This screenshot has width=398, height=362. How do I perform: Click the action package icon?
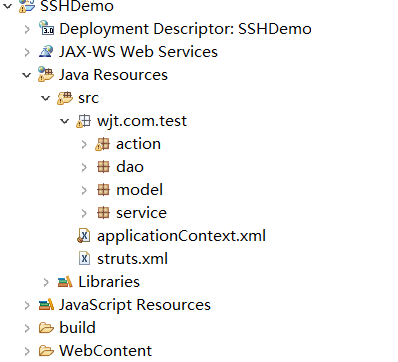[x=103, y=144]
